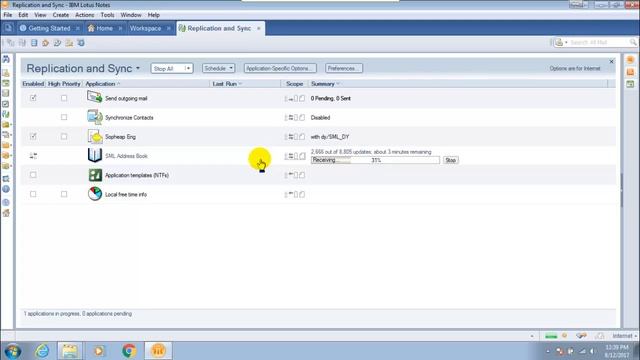Click the scope icons for Send outgoing mail
Screen dimensions: 640x360
tap(294, 98)
